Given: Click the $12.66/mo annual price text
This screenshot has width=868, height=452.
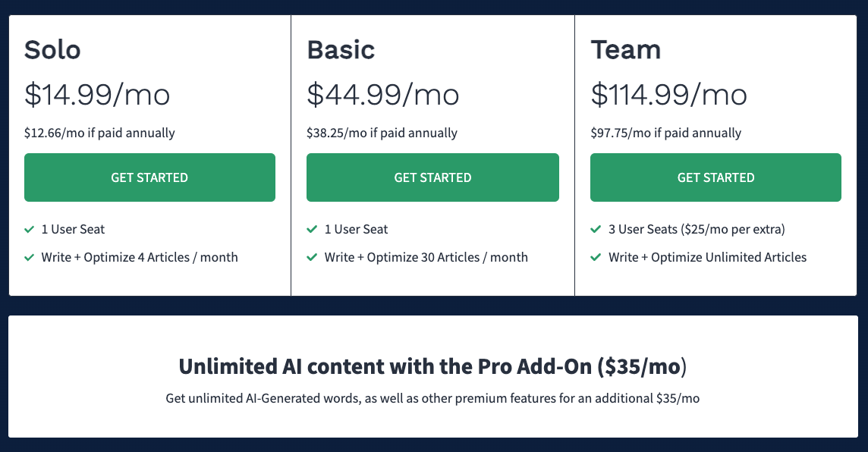Looking at the screenshot, I should click(99, 133).
